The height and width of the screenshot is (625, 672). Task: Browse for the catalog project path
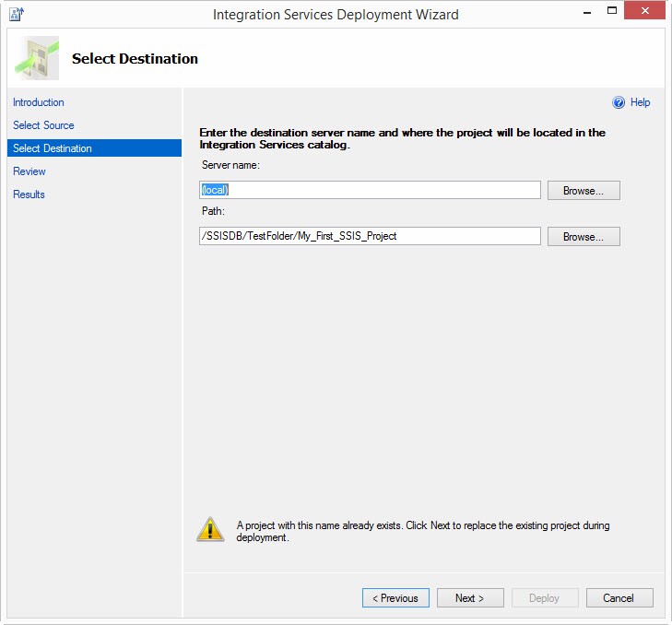coord(583,237)
